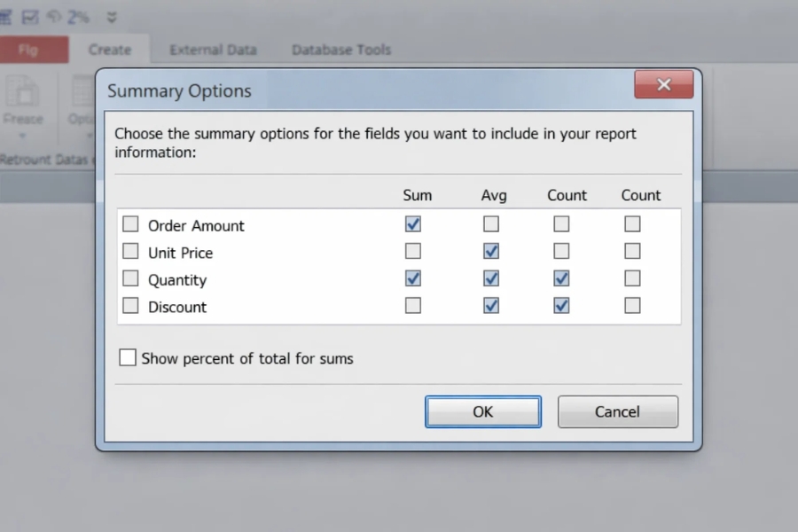Check the Avg box for Order Amount
This screenshot has width=798, height=532.
point(490,224)
